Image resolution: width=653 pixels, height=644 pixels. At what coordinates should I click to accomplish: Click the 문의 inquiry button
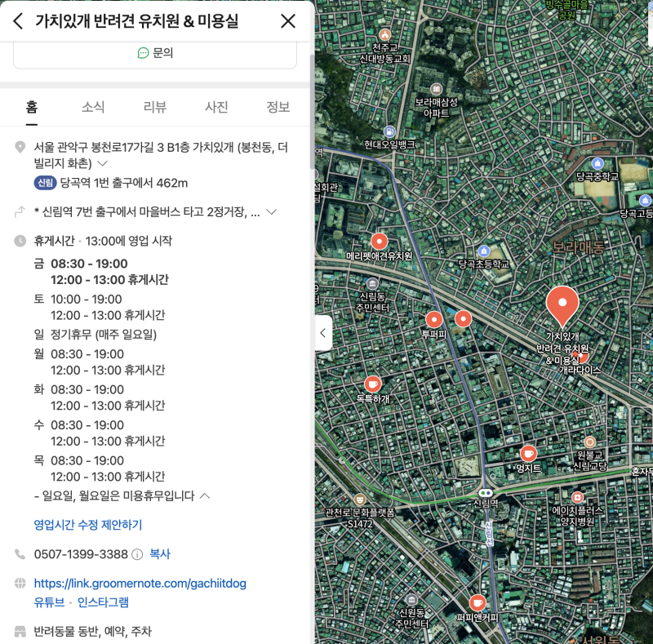click(x=155, y=53)
